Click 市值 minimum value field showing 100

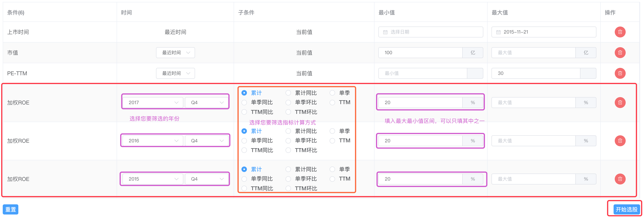click(x=420, y=53)
